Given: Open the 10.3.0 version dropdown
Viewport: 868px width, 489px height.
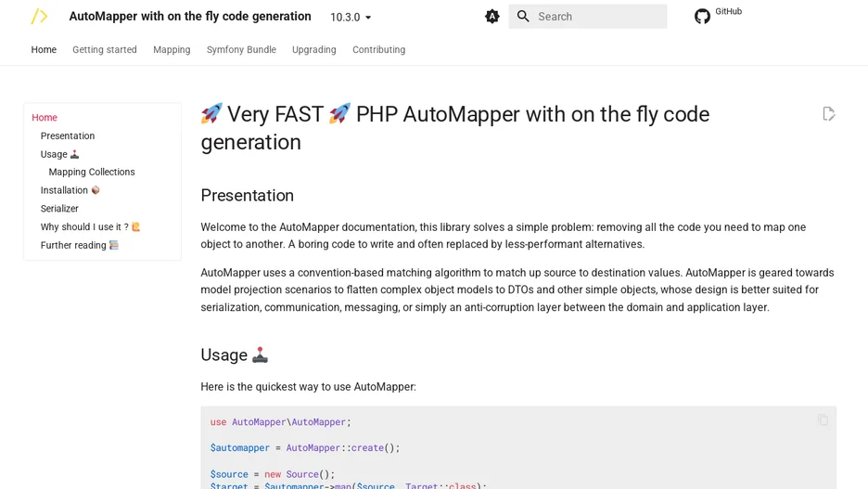Looking at the screenshot, I should (x=351, y=18).
